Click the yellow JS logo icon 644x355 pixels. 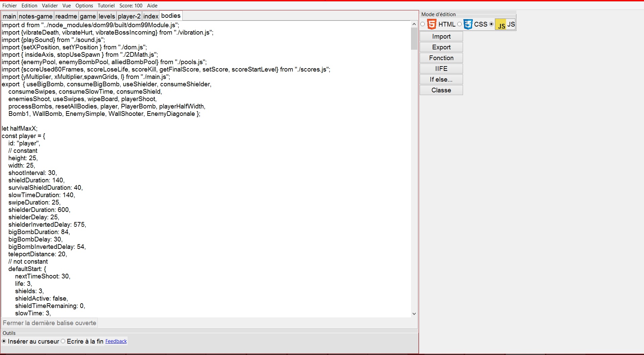tap(501, 25)
